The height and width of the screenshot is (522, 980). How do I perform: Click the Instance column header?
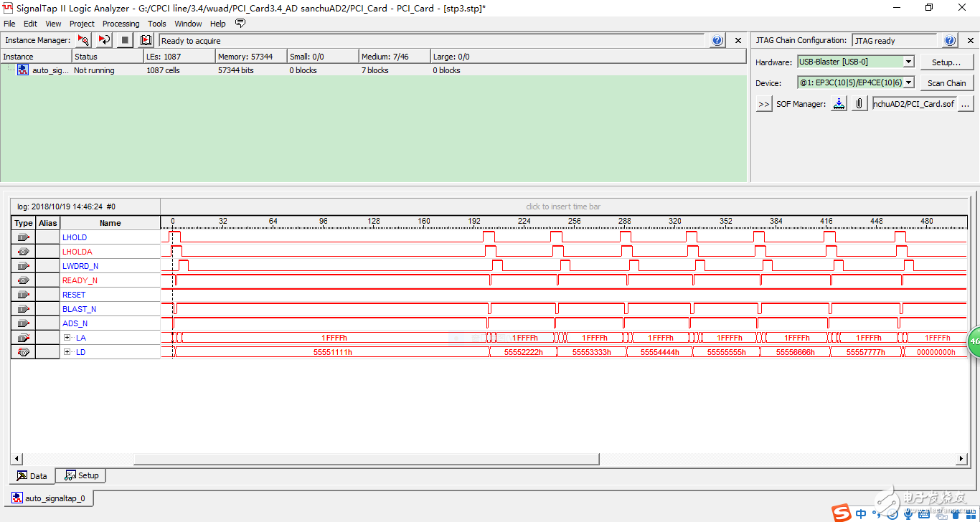coord(36,57)
